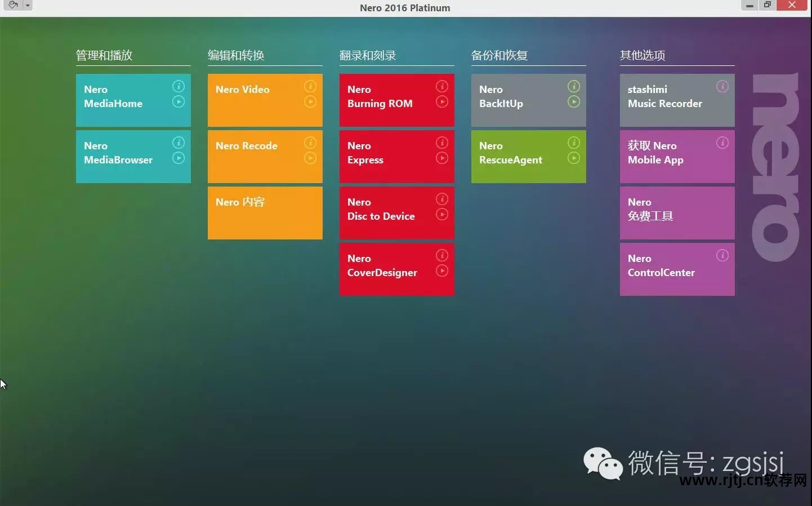Image resolution: width=812 pixels, height=506 pixels.
Task: Click the play icon on Nero CoverDesigner
Action: [442, 271]
